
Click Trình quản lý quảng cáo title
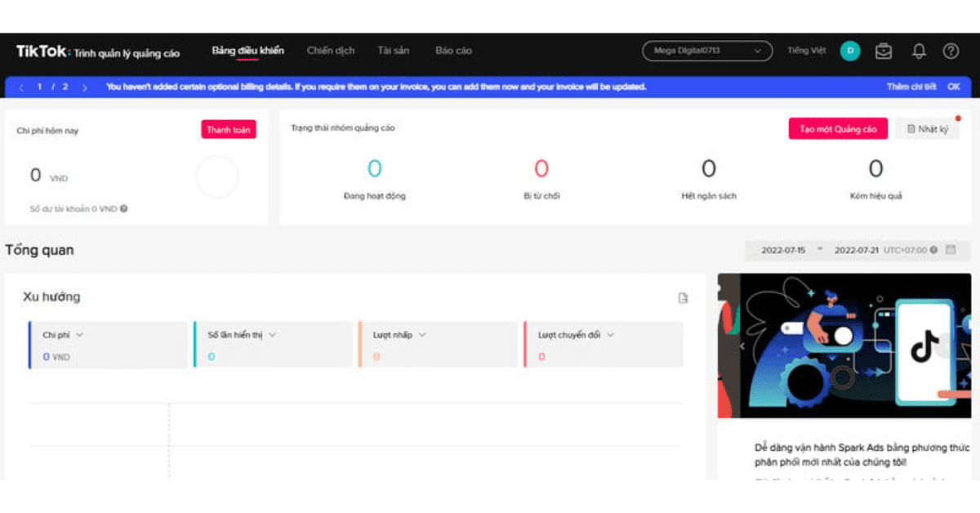127,53
